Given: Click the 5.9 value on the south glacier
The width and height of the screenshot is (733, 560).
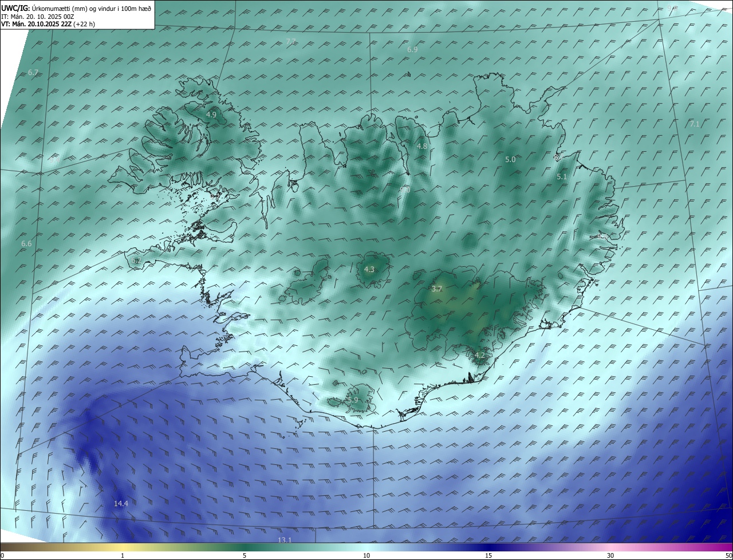Looking at the screenshot, I should tap(352, 400).
